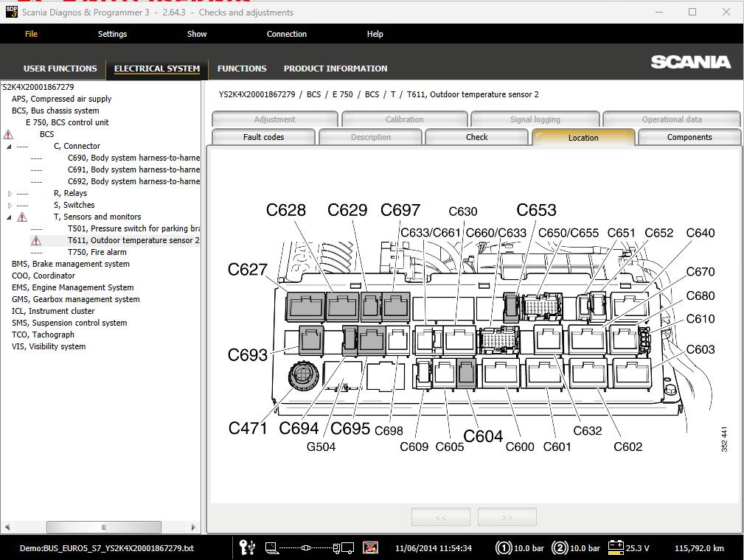Image resolution: width=744 pixels, height=560 pixels.
Task: Open the Settings menu
Action: (113, 34)
